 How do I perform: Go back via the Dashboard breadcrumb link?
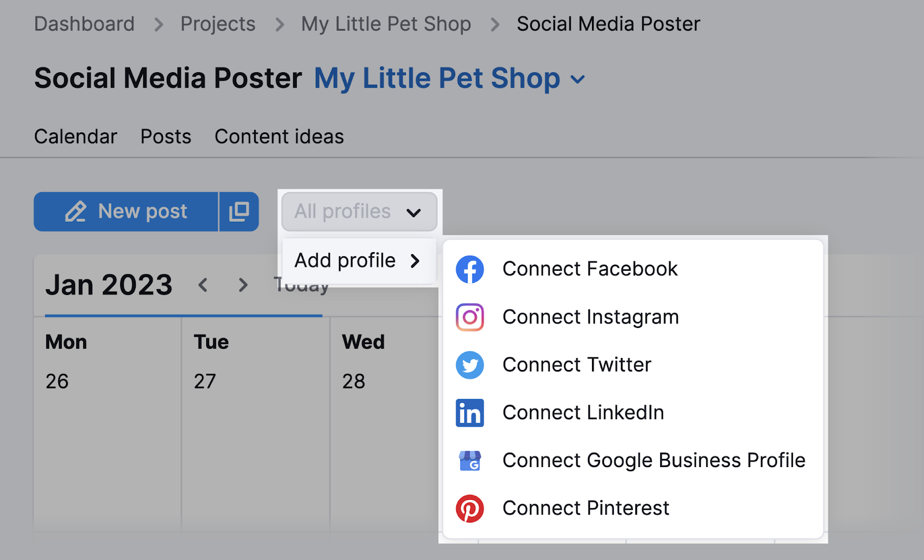[x=84, y=24]
